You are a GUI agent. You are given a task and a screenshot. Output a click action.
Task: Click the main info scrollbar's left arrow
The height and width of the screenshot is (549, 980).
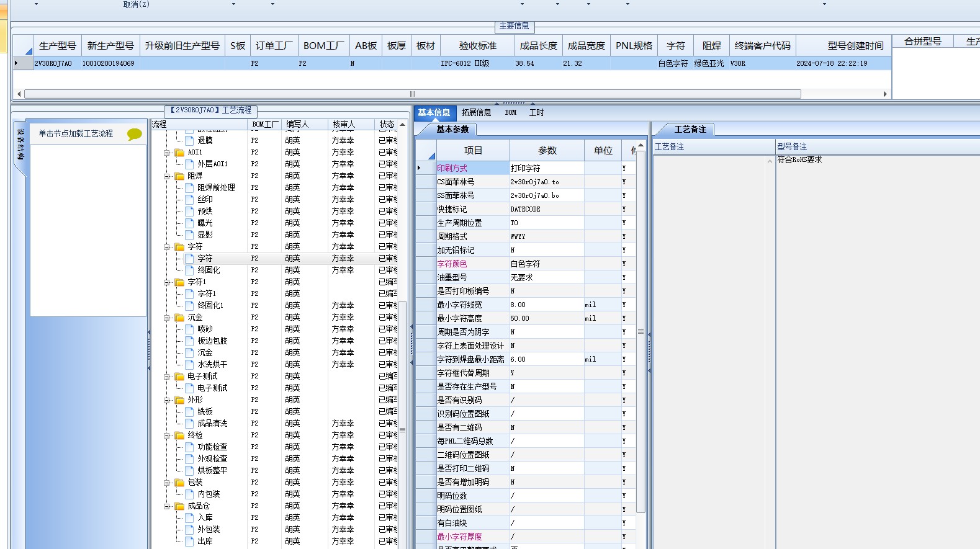click(19, 94)
